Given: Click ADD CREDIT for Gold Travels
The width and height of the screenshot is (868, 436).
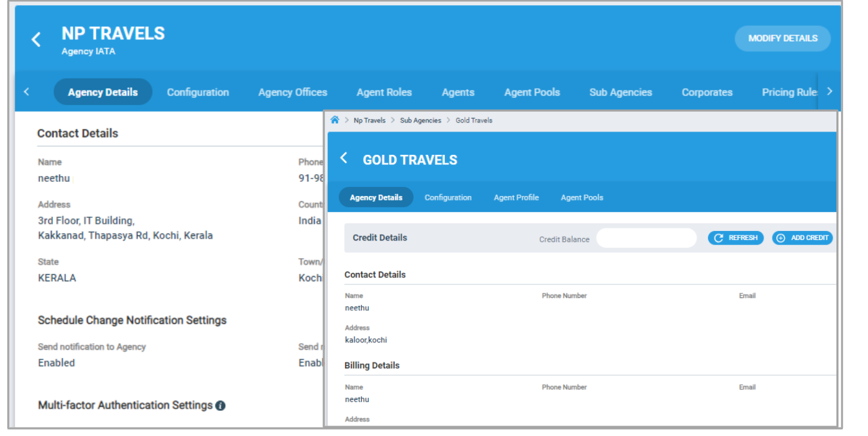Looking at the screenshot, I should pos(802,237).
